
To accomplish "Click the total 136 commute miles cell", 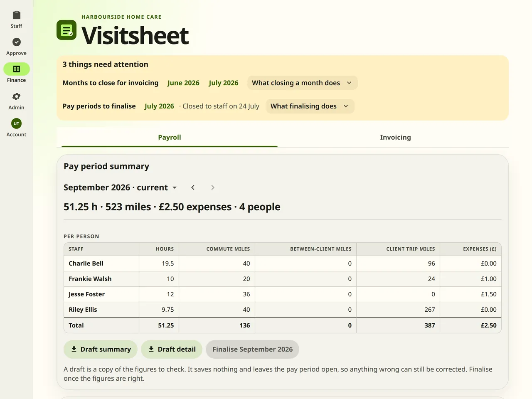I will pos(217,325).
